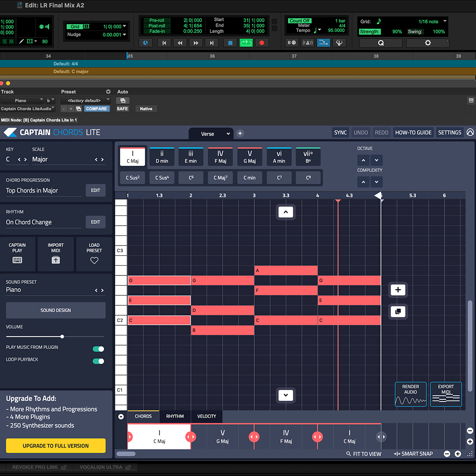Open Captain Chords LiteAudio plugin dropdown
476x476 pixels.
[28, 109]
